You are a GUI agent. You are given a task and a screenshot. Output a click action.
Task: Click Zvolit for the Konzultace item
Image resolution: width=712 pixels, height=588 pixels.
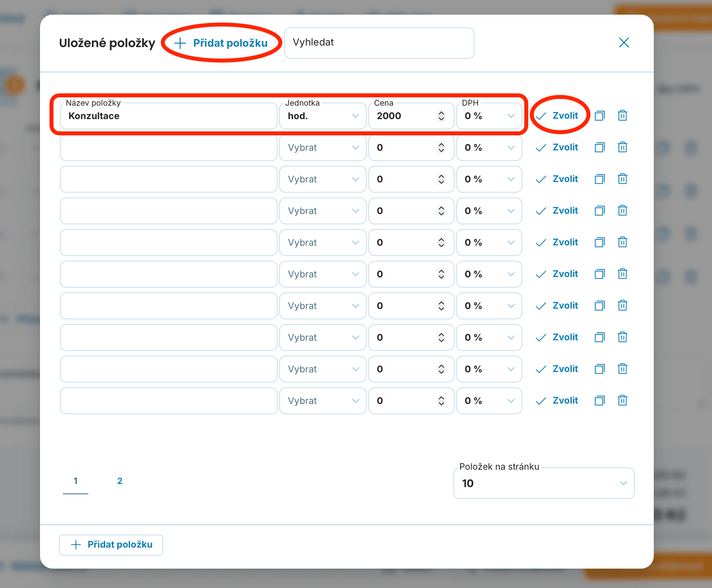(557, 116)
